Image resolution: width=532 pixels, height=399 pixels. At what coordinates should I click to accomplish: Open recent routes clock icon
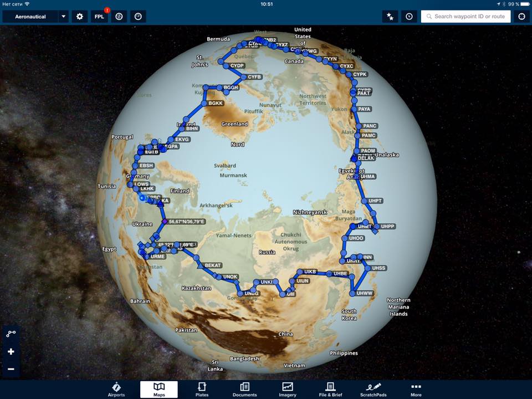coord(409,17)
